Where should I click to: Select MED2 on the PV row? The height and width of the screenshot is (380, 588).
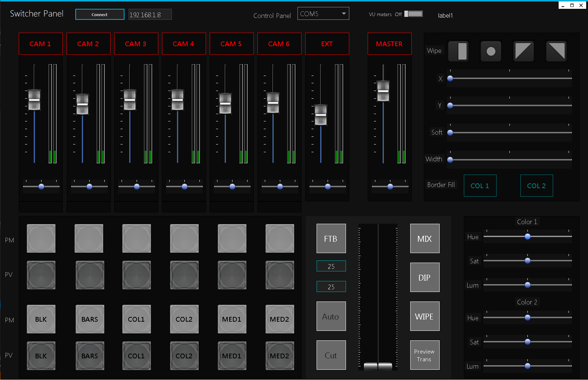(x=280, y=356)
